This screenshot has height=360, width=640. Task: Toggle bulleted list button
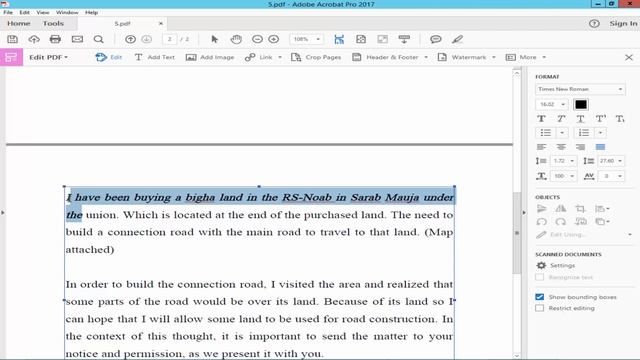click(x=546, y=133)
